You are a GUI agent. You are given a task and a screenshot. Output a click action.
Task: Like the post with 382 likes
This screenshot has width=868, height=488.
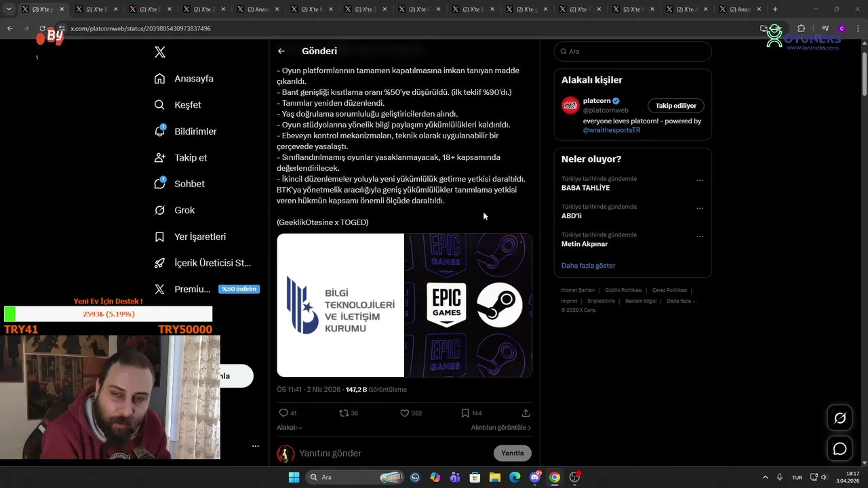point(410,413)
